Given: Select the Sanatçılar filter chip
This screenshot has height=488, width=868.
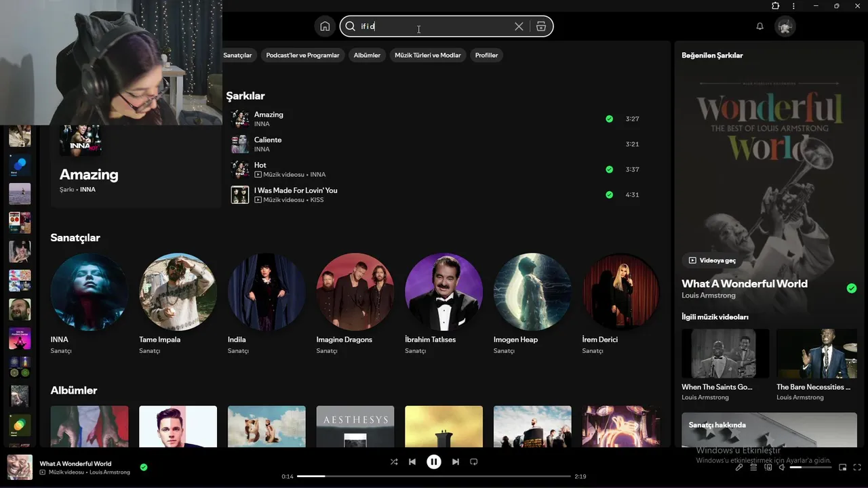Looking at the screenshot, I should point(238,55).
